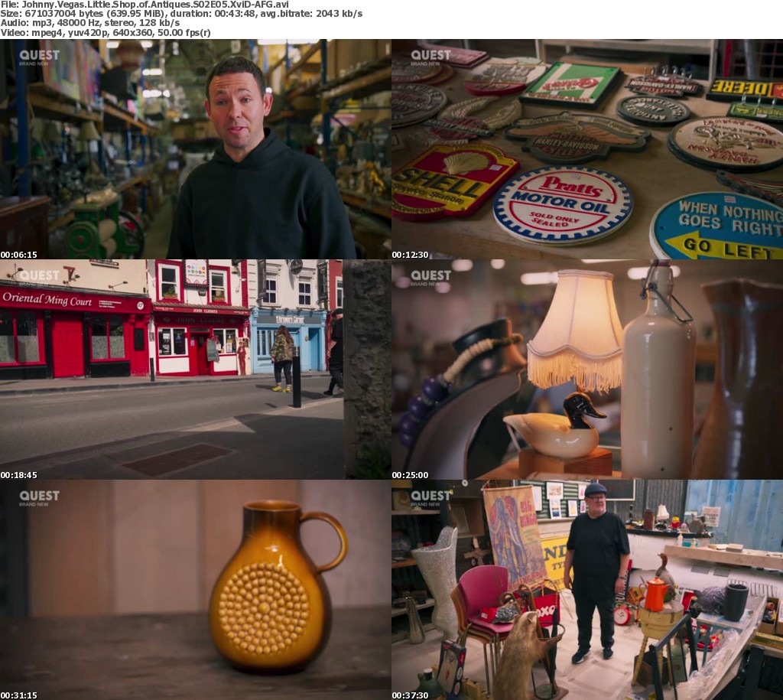The width and height of the screenshot is (783, 700).
Task: Click the Pratts Motor Oil sign
Action: click(x=563, y=205)
